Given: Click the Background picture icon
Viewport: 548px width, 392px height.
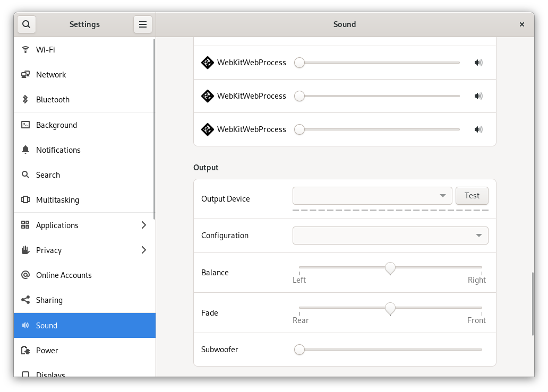Looking at the screenshot, I should 25,125.
